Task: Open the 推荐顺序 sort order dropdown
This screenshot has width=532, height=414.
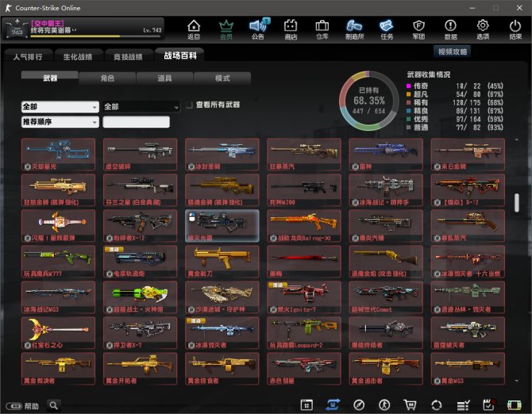Action: click(x=60, y=122)
